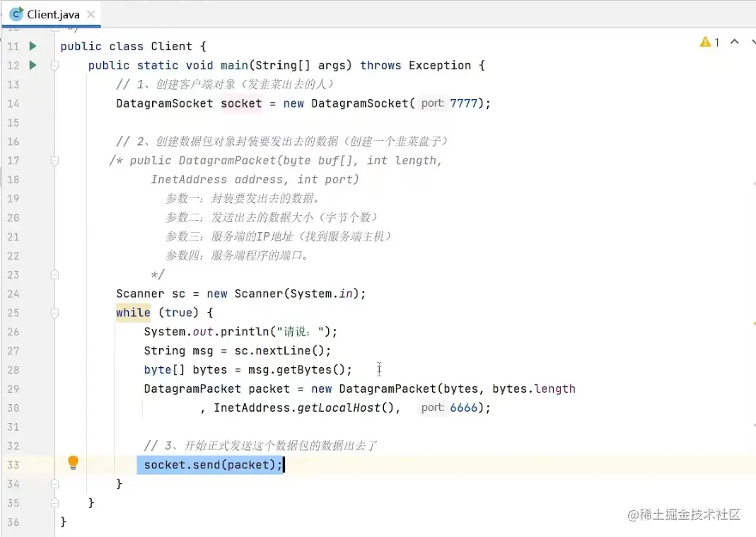Click 'msg.getBytes()' call on line 28

(296, 370)
